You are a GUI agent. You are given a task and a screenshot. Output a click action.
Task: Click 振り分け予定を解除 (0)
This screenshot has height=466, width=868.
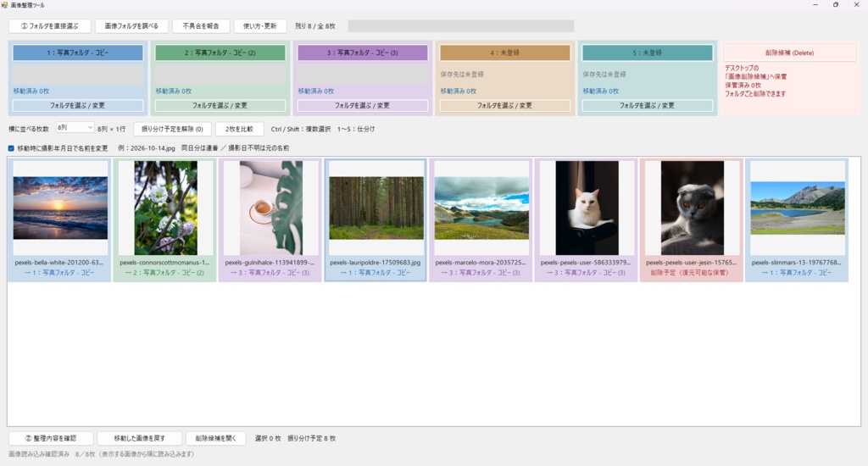(172, 129)
